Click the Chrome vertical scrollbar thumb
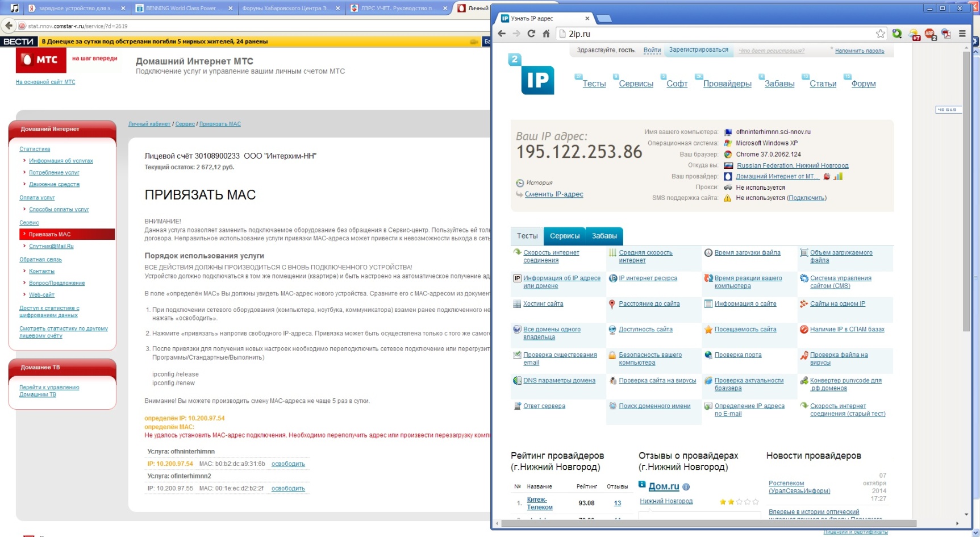The width and height of the screenshot is (980, 537). [x=966, y=190]
